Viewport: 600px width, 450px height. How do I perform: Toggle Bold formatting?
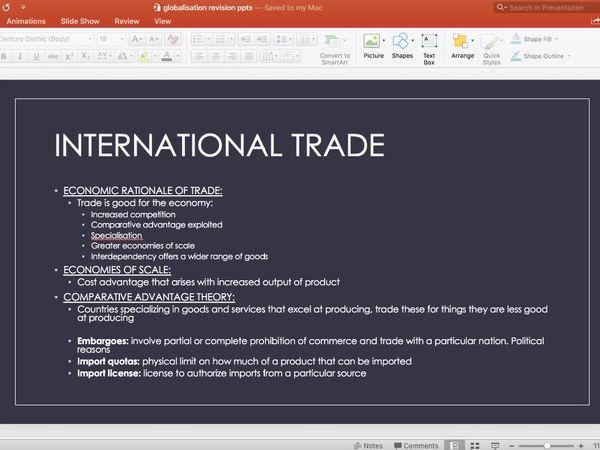click(x=4, y=57)
